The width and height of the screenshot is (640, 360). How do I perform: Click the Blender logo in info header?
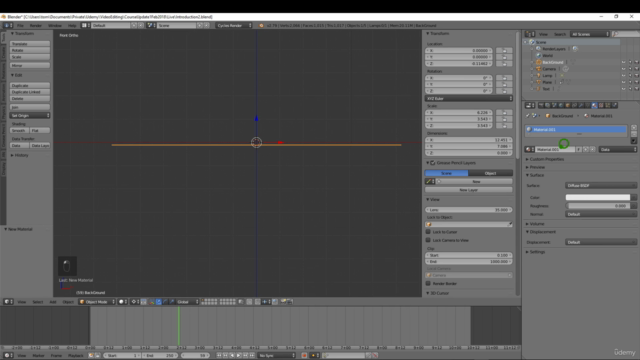261,25
